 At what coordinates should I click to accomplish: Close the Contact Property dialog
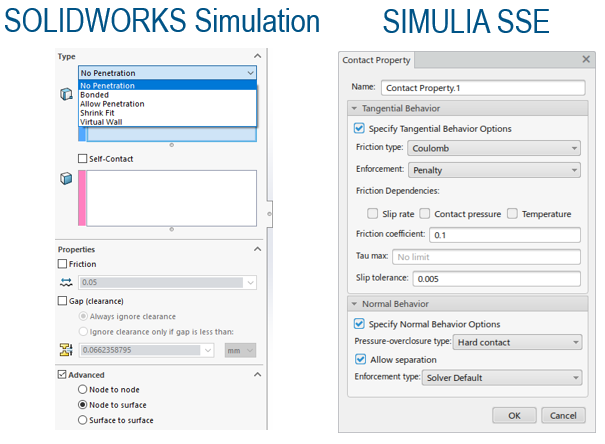click(586, 60)
